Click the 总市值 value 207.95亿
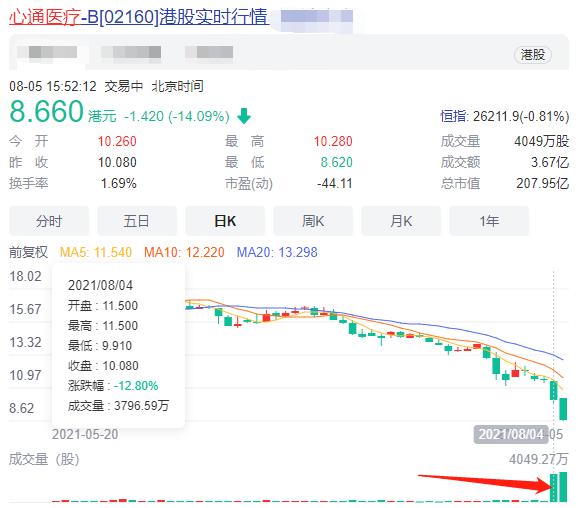 543,183
